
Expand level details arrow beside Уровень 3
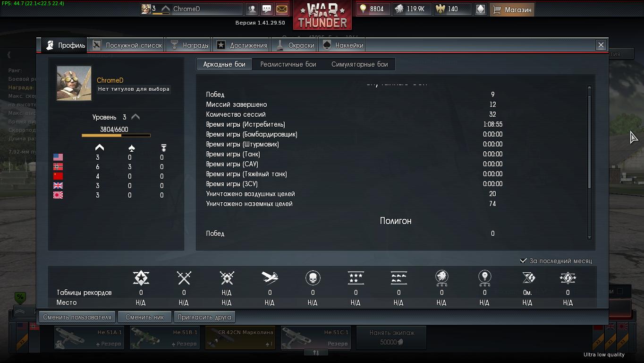(136, 117)
